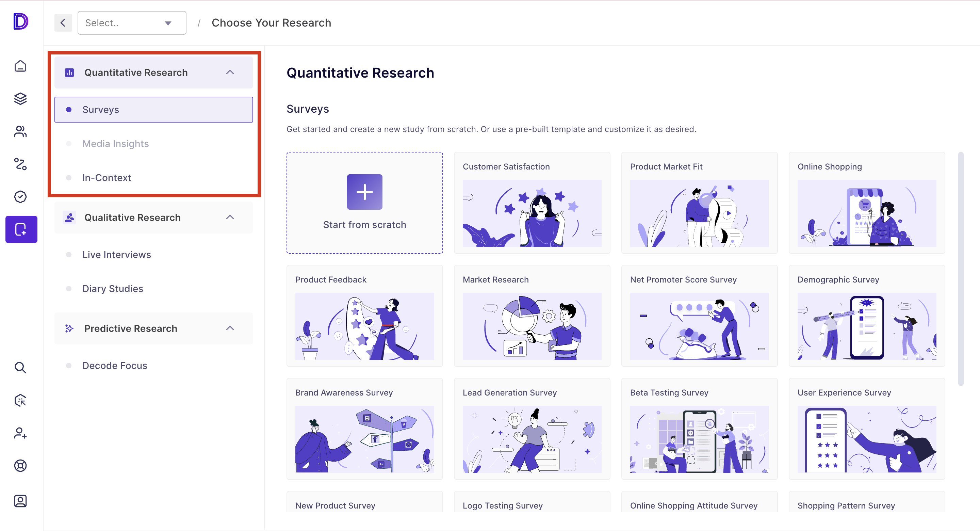
Task: Click the checkmark badge sidebar icon
Action: pos(20,197)
